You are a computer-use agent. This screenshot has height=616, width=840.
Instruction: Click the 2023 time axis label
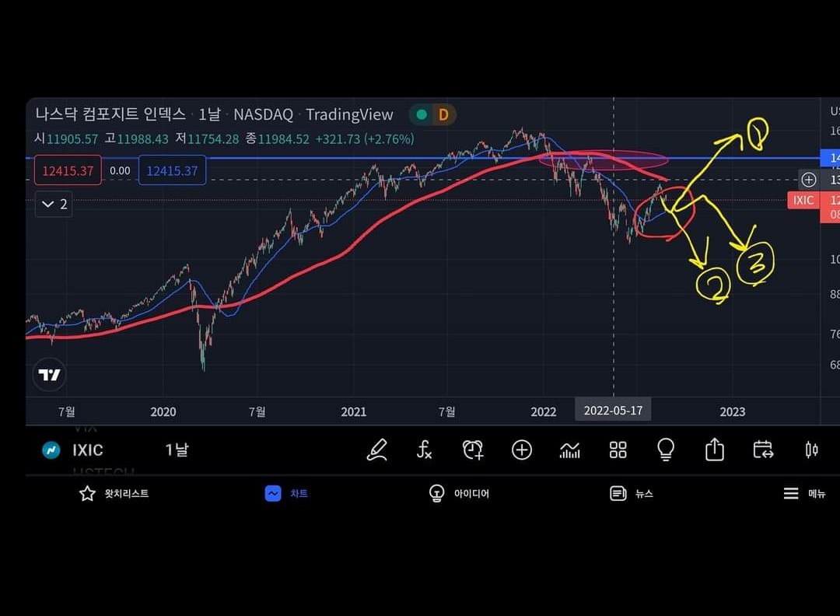click(x=733, y=411)
